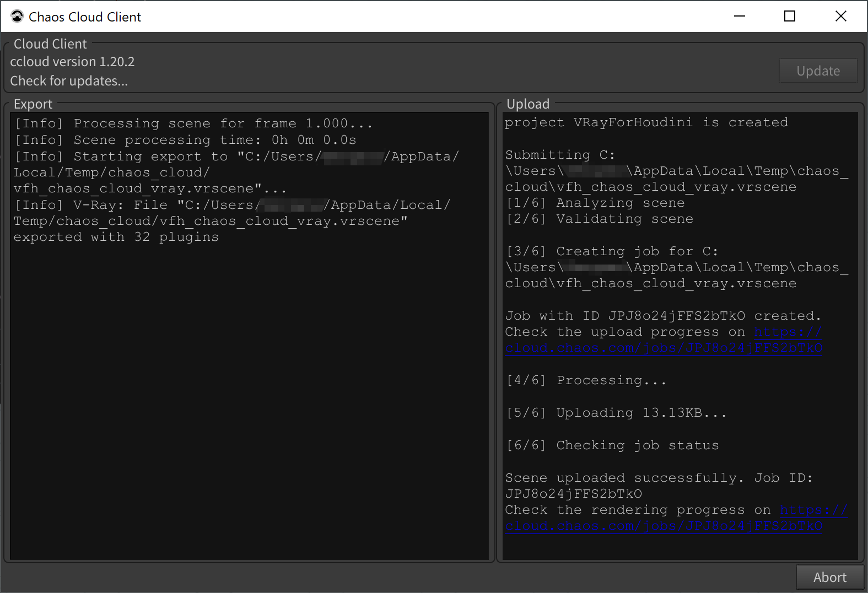Click the '[1/6] Analyzing scene' line
Screen dimensions: 868x593
[x=595, y=203]
